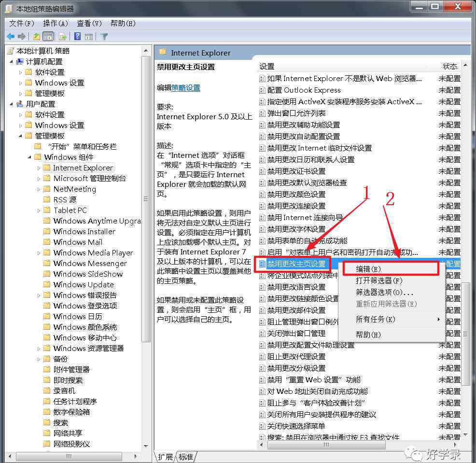Select 筛选器选项(O)... from the context menu
Image resolution: width=476 pixels, height=463 pixels.
pos(384,292)
